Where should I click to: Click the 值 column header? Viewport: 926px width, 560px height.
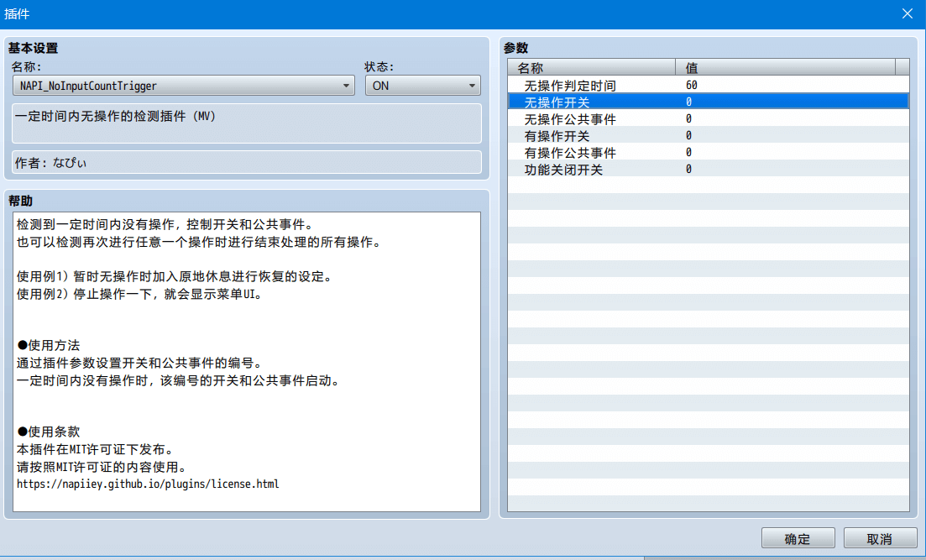point(786,67)
